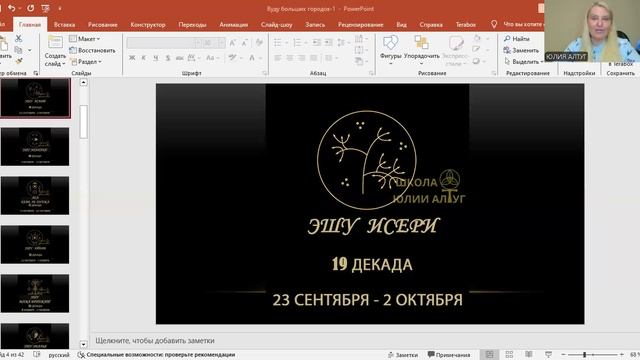
Task: Toggle the Примечания comments pane button
Action: pyautogui.click(x=449, y=355)
